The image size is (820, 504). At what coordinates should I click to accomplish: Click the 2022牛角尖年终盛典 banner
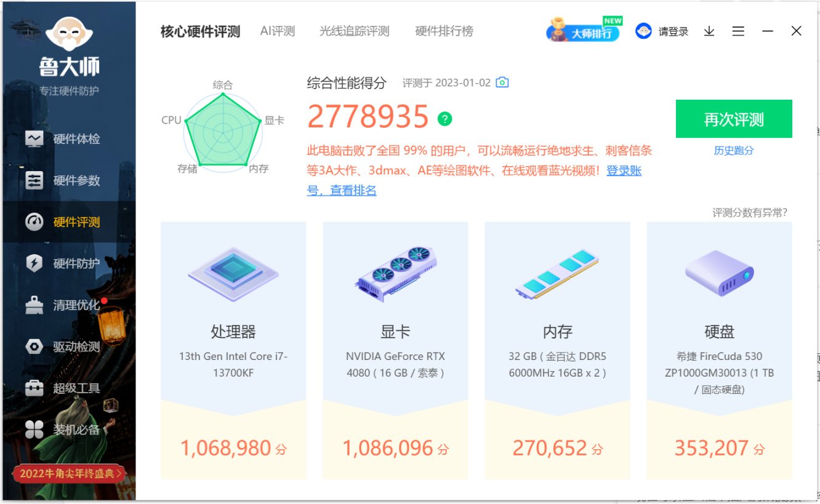click(69, 473)
